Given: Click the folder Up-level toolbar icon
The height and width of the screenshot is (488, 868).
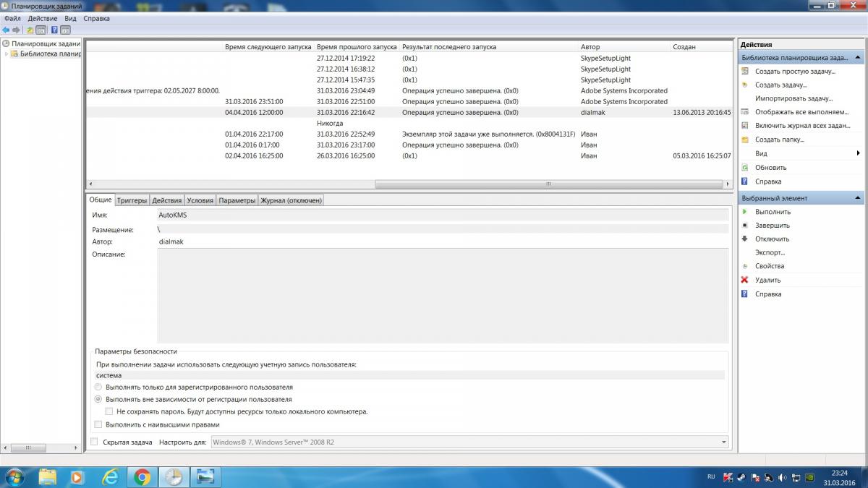Looking at the screenshot, I should point(30,30).
